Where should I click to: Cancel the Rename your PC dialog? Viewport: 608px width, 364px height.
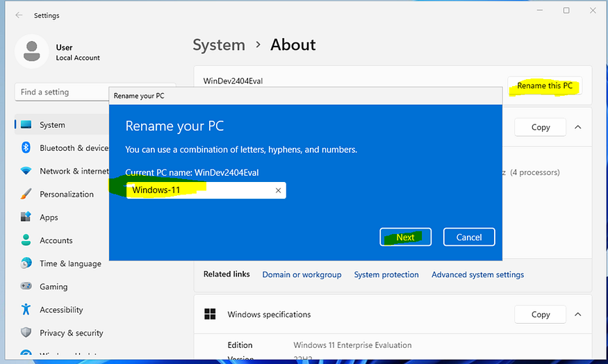click(x=469, y=237)
